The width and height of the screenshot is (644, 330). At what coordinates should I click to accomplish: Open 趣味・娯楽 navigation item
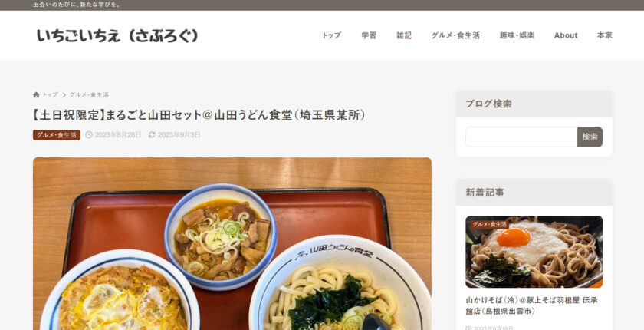[517, 35]
